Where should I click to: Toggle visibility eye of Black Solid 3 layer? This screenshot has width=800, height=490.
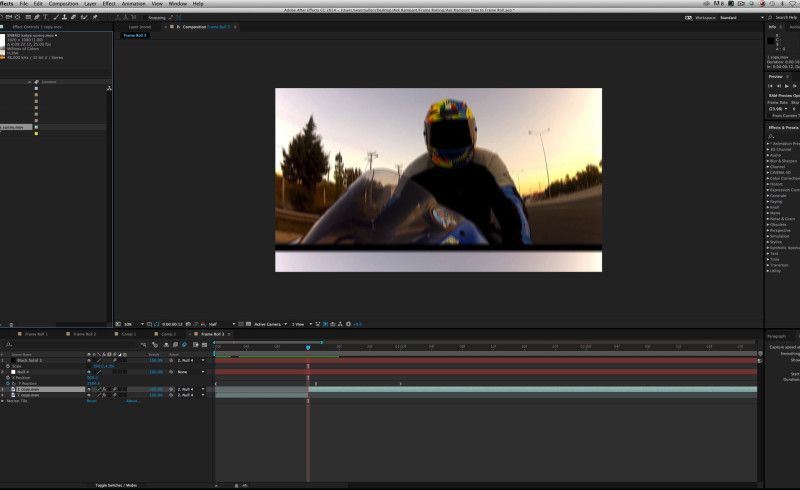[89, 360]
